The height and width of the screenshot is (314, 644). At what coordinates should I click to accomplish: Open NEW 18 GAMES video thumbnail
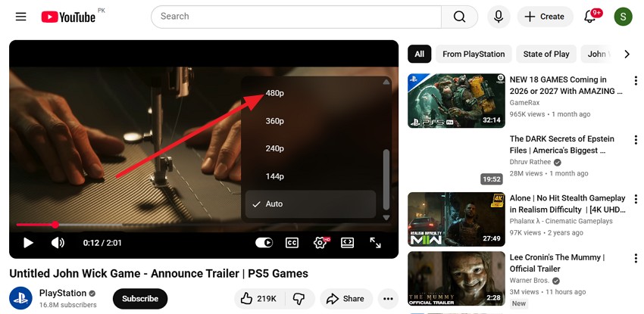pyautogui.click(x=456, y=101)
